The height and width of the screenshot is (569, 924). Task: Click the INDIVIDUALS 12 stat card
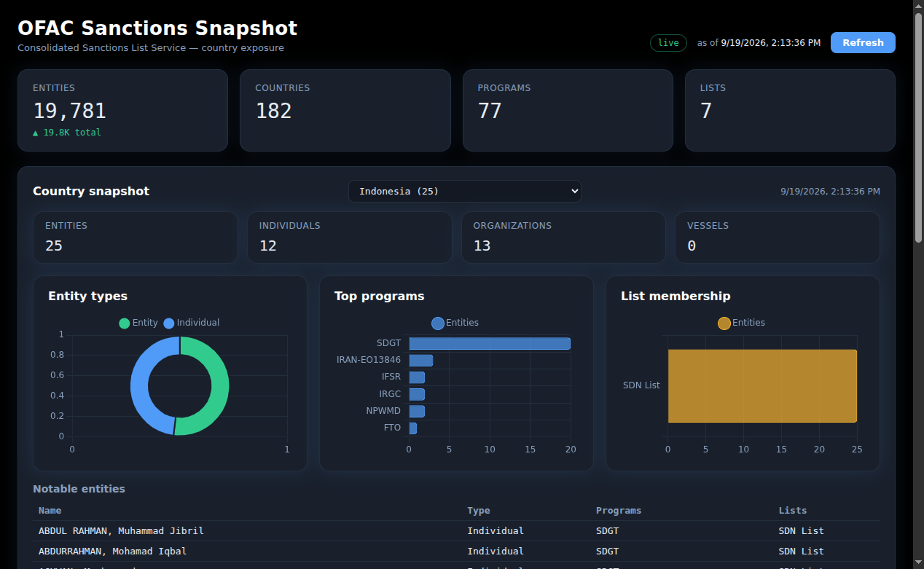(x=350, y=237)
